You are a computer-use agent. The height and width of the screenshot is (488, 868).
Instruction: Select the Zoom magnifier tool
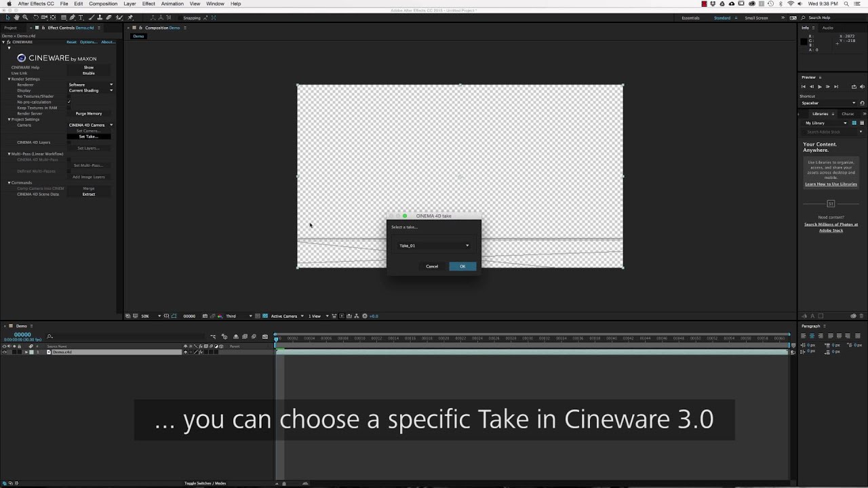[x=25, y=18]
